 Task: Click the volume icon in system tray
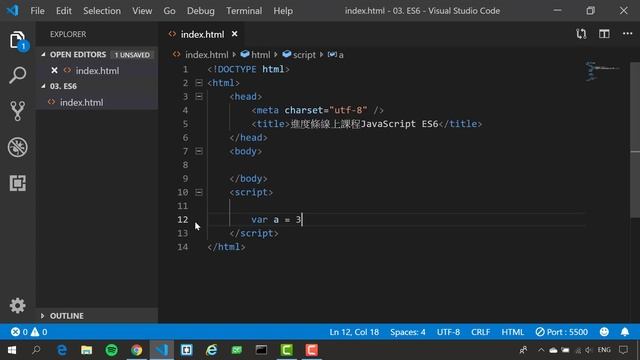[x=588, y=350]
